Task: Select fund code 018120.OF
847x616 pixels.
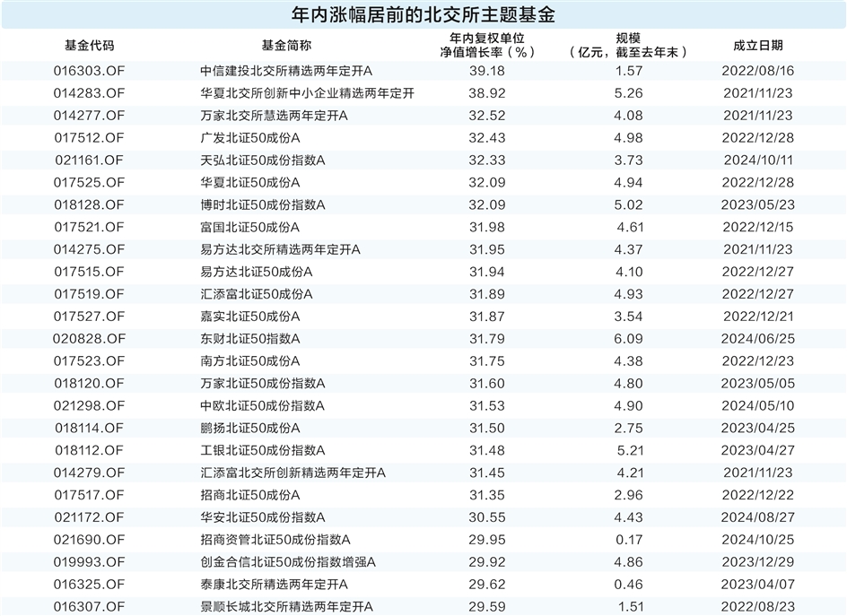Action: pyautogui.click(x=89, y=383)
